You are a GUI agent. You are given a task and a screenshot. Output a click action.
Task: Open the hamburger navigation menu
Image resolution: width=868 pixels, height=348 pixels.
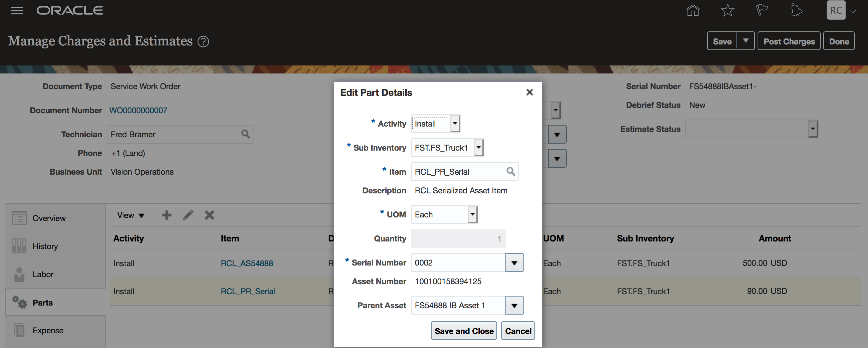[16, 11]
